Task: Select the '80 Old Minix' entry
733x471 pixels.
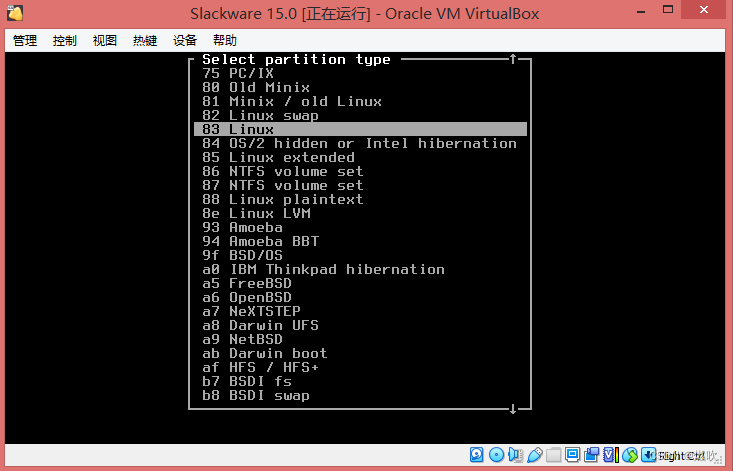Action: (x=360, y=87)
